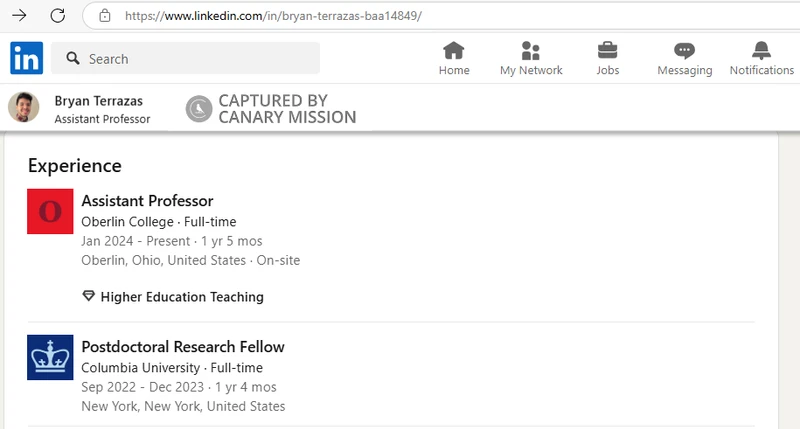Open Assistant Professor job title
Image resolution: width=800 pixels, height=429 pixels.
pyautogui.click(x=147, y=201)
